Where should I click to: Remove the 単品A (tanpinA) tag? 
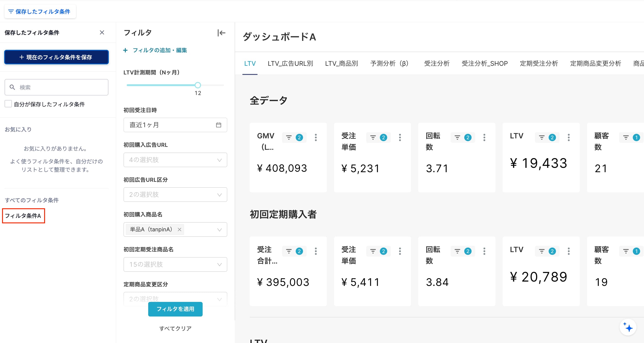(179, 230)
